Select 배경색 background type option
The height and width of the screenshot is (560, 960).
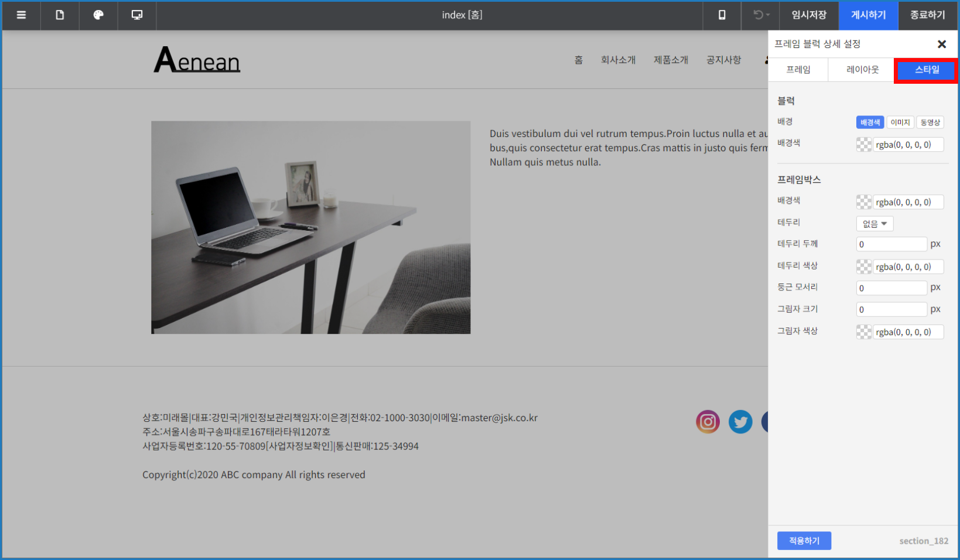[870, 122]
